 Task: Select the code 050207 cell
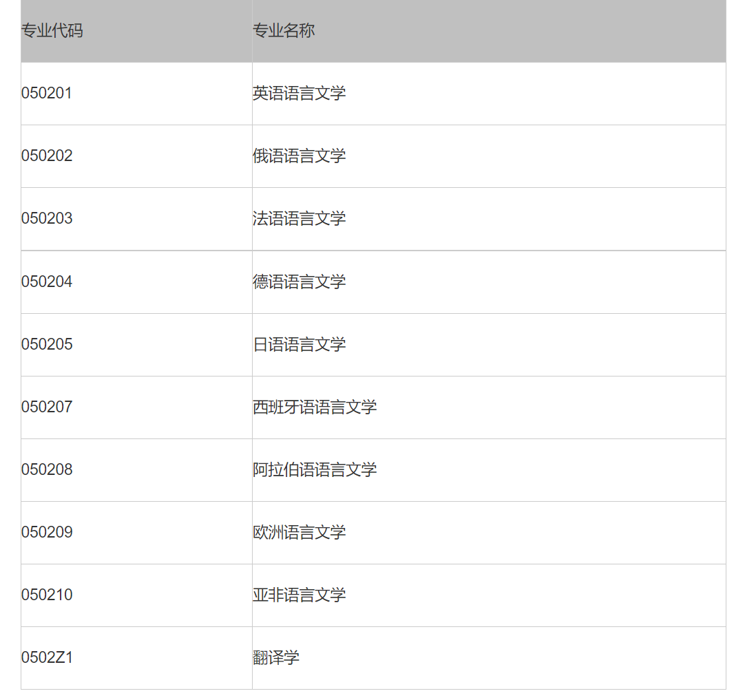coord(136,407)
